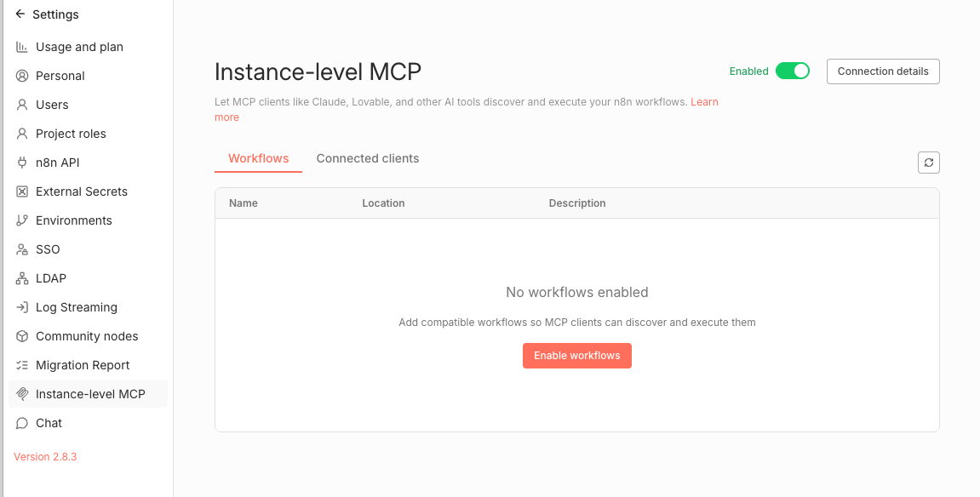Go back using the Settings arrow
Viewport: 980px width, 497px height.
pos(19,14)
